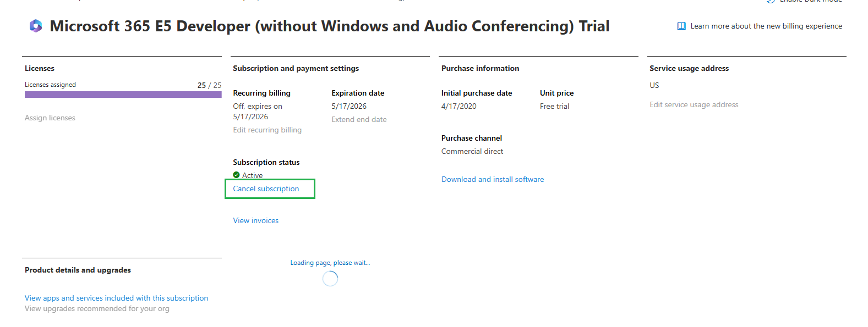868x327 pixels.
Task: Click the Microsoft 365 product logo icon
Action: tap(36, 26)
